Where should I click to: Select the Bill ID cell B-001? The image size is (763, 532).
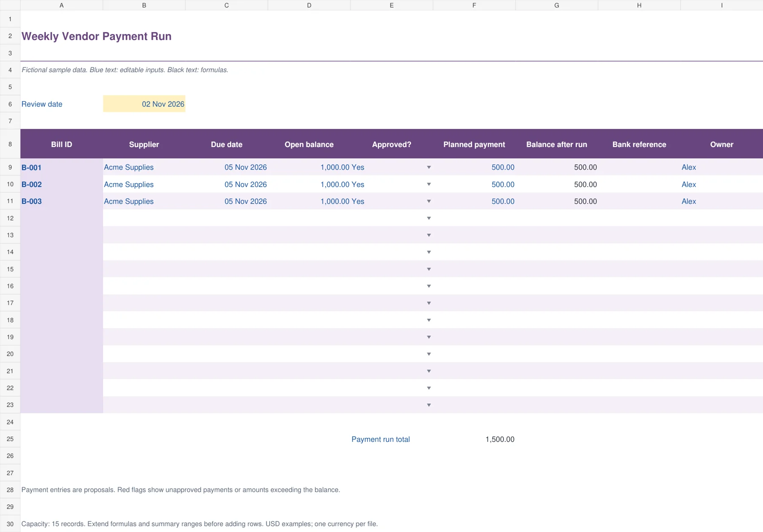[x=61, y=167]
